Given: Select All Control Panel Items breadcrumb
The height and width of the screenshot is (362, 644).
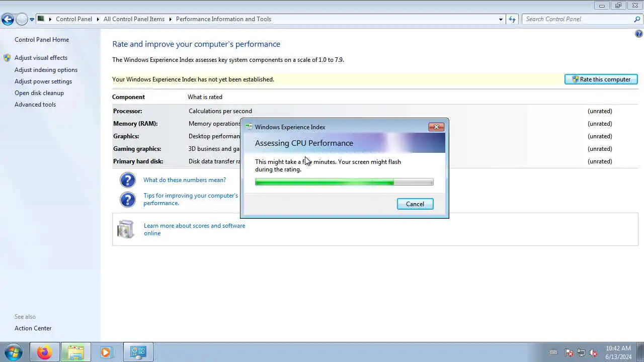Looking at the screenshot, I should tap(134, 19).
